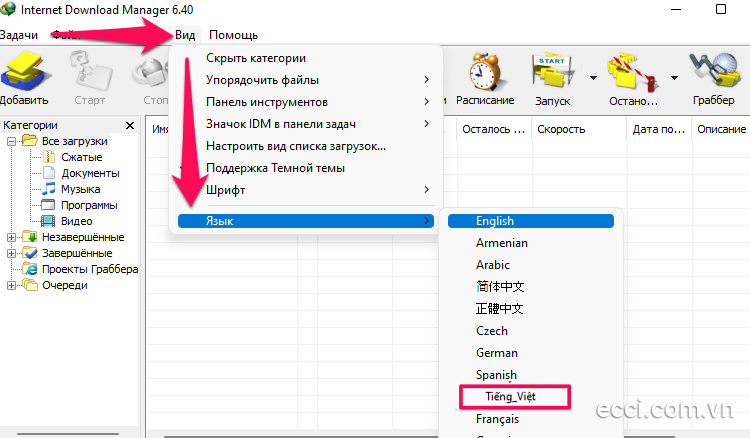Viewport: 750px width, 438px height.
Task: Toggle Поддержка Темной темы option
Action: point(275,168)
